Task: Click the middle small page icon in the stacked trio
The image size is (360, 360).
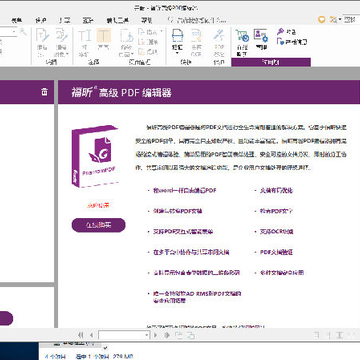Action: tap(141, 42)
